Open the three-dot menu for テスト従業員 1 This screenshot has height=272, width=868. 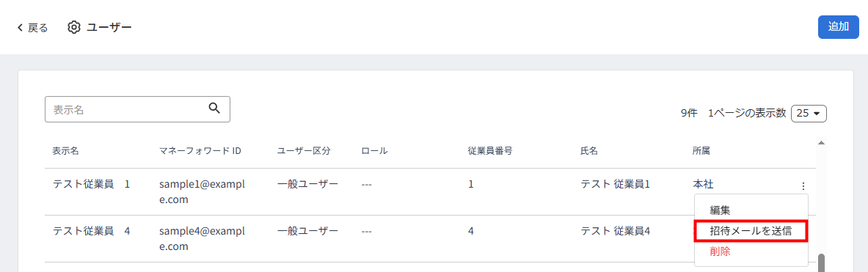pyautogui.click(x=803, y=186)
